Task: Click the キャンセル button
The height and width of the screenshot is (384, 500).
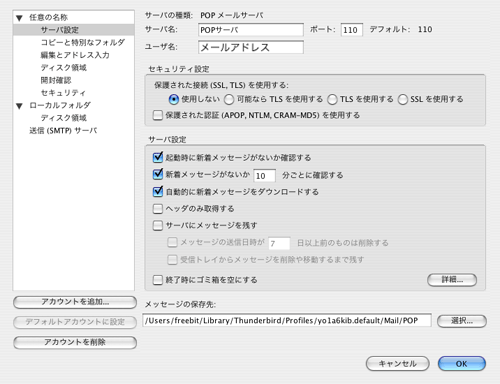Action: 397,363
